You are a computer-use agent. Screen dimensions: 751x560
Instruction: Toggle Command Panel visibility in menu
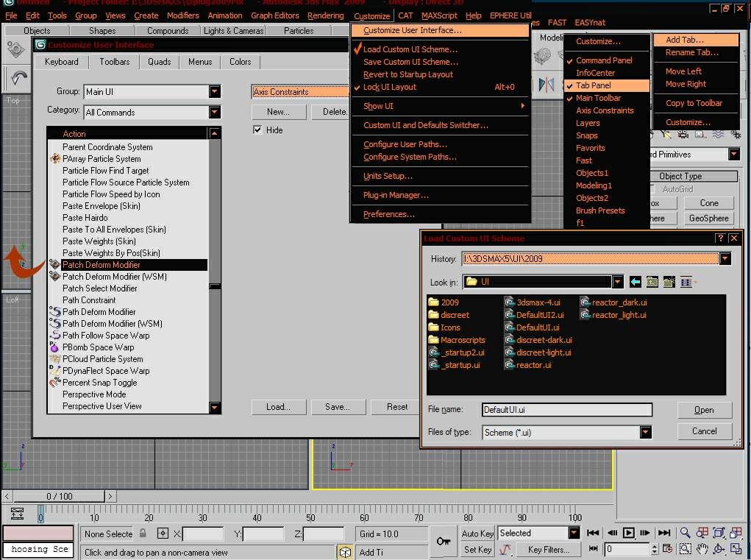pyautogui.click(x=606, y=60)
